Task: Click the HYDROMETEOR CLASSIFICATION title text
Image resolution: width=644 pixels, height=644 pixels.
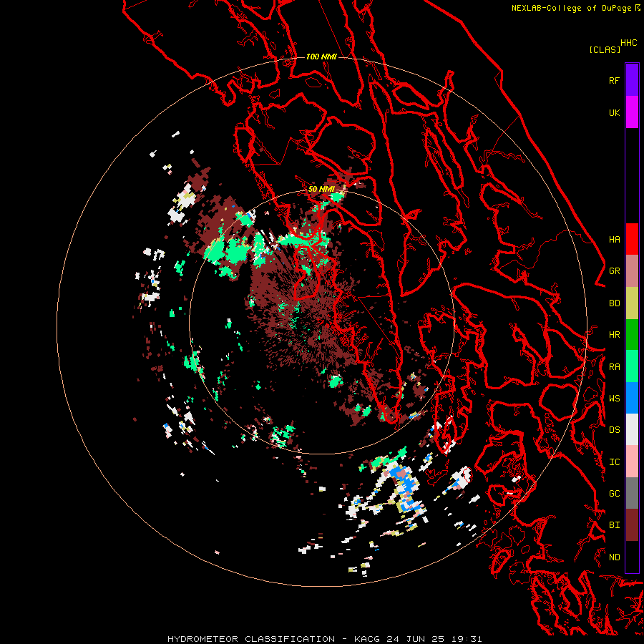Action: point(251,639)
